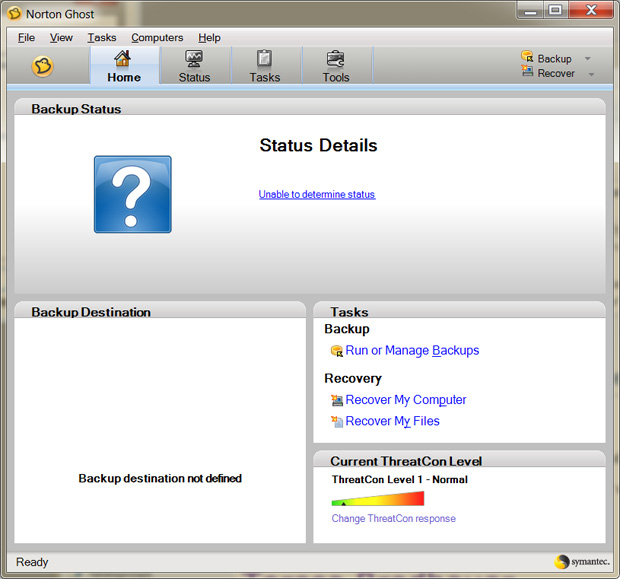Screen dimensions: 620x579
Task: Expand the Backup dropdown arrow
Action: click(x=588, y=59)
